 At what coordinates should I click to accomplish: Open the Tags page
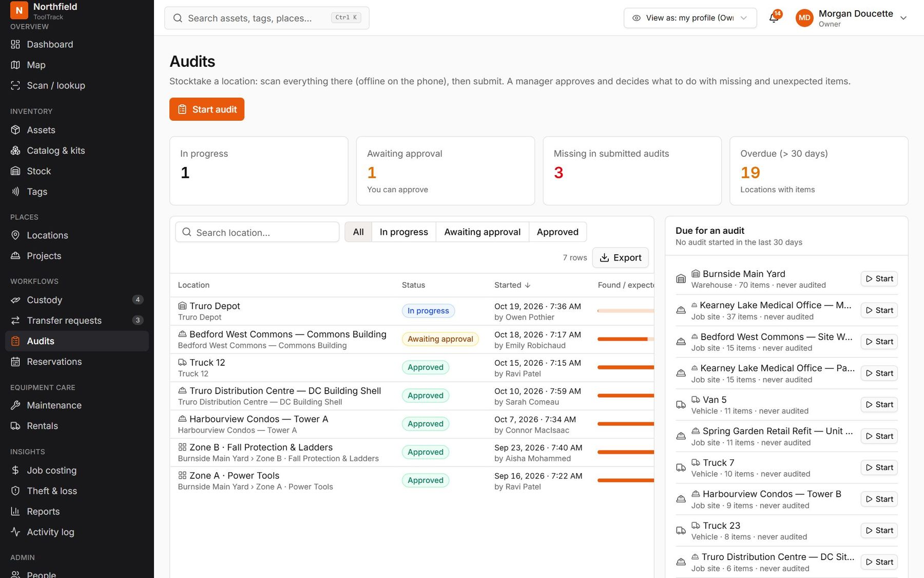click(x=77, y=192)
